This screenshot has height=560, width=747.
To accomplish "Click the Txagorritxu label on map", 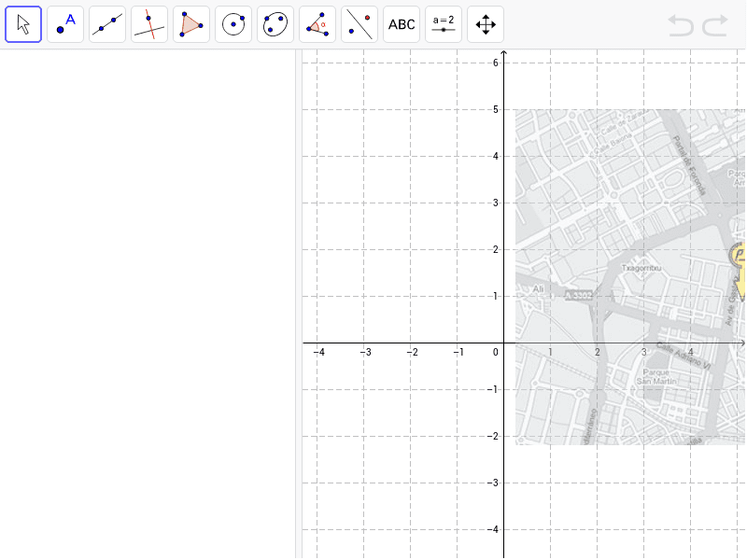I will click(x=641, y=268).
